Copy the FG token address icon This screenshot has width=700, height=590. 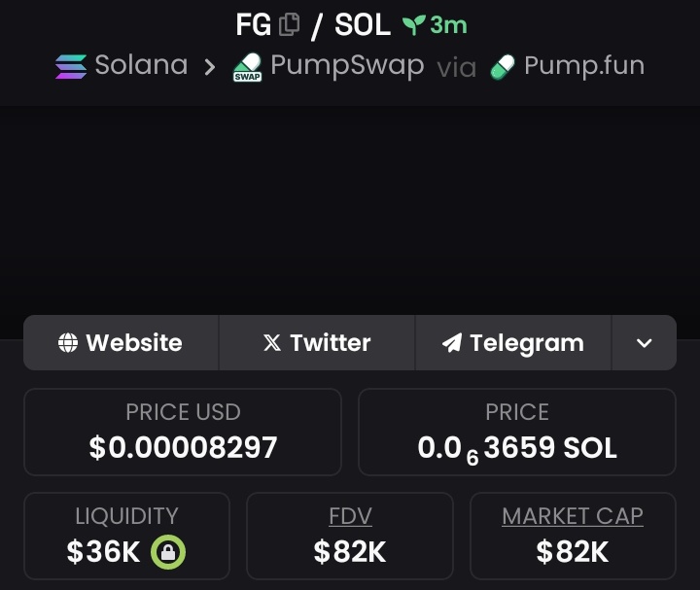(x=289, y=24)
